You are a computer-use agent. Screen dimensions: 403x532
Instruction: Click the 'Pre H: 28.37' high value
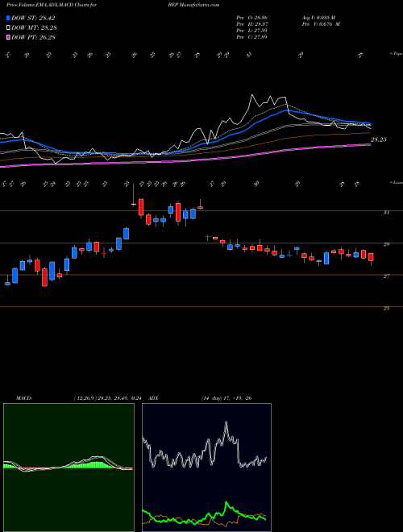point(252,24)
